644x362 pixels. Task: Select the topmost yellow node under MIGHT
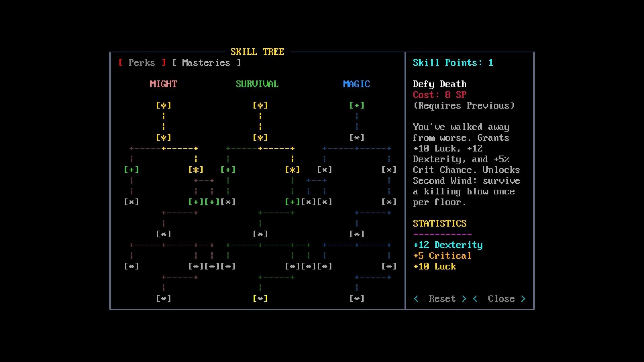pyautogui.click(x=164, y=105)
